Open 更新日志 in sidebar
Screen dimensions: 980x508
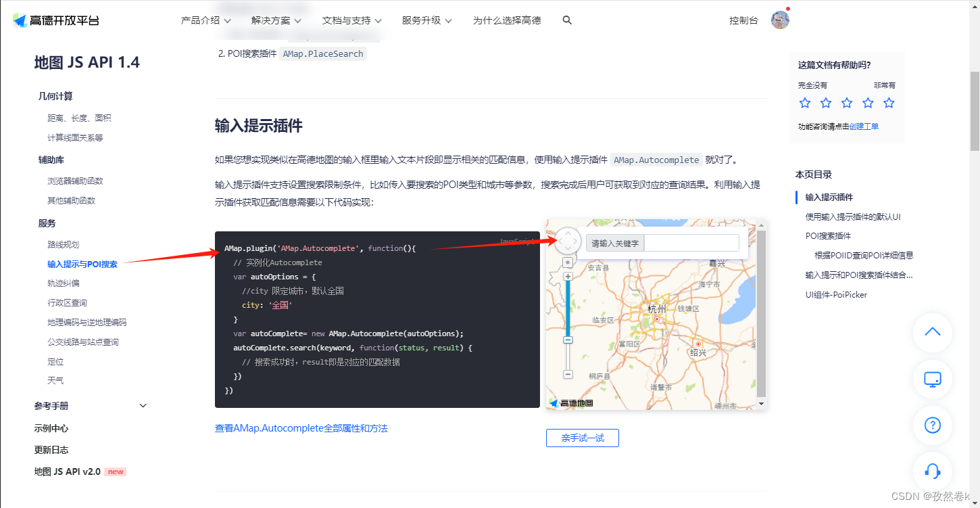(x=51, y=450)
